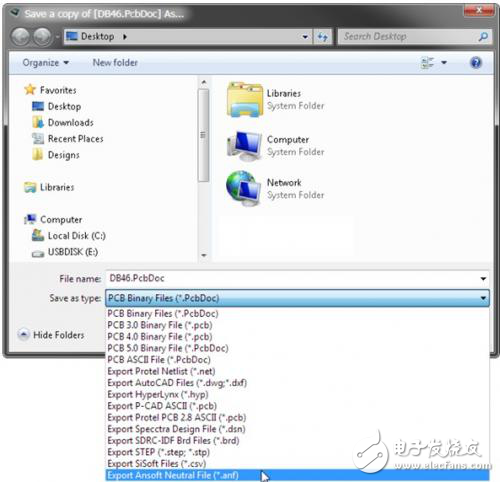Expand the address bar path dropdown arrow
The height and width of the screenshot is (482, 500).
click(x=305, y=37)
